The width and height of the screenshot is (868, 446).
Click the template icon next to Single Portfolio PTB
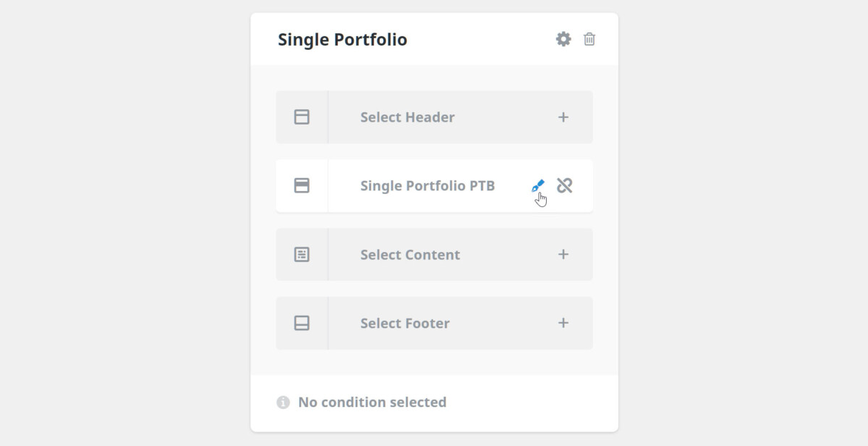pyautogui.click(x=302, y=185)
